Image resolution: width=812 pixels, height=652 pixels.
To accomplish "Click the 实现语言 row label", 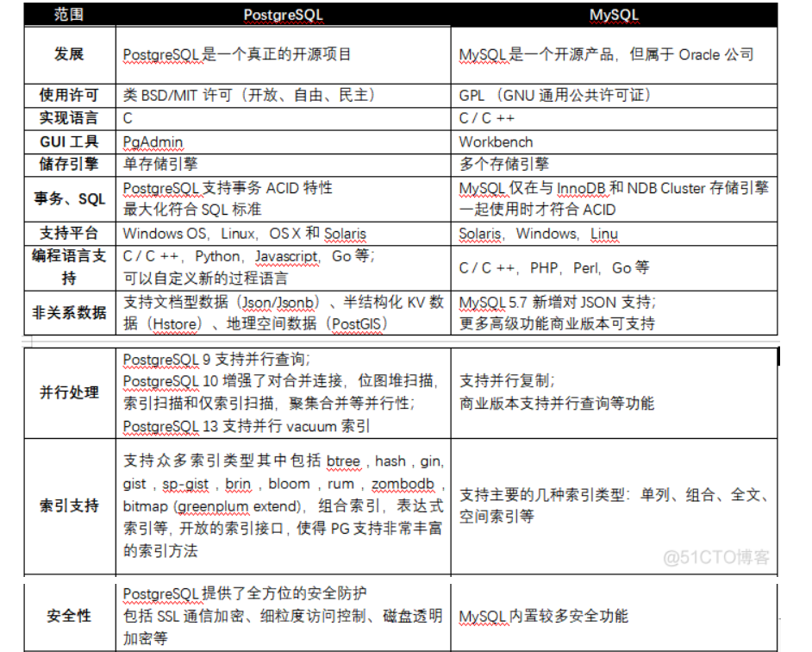I will pyautogui.click(x=69, y=118).
